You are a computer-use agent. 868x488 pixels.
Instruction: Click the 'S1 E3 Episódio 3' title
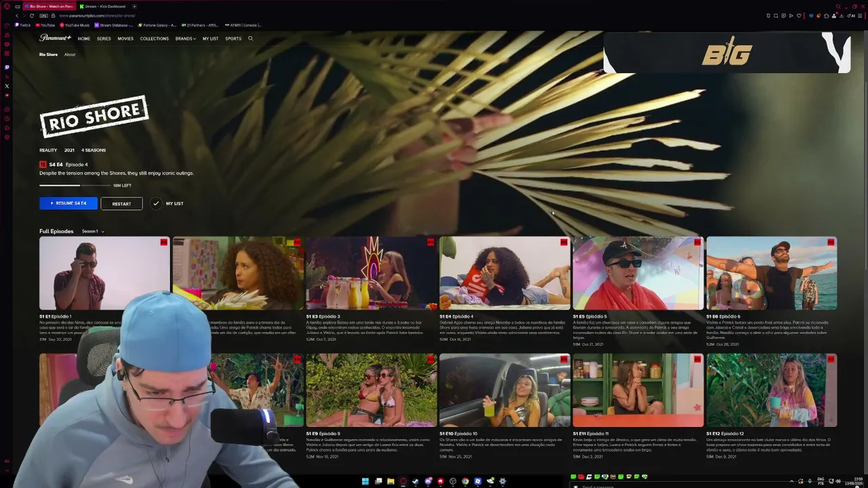pos(323,317)
